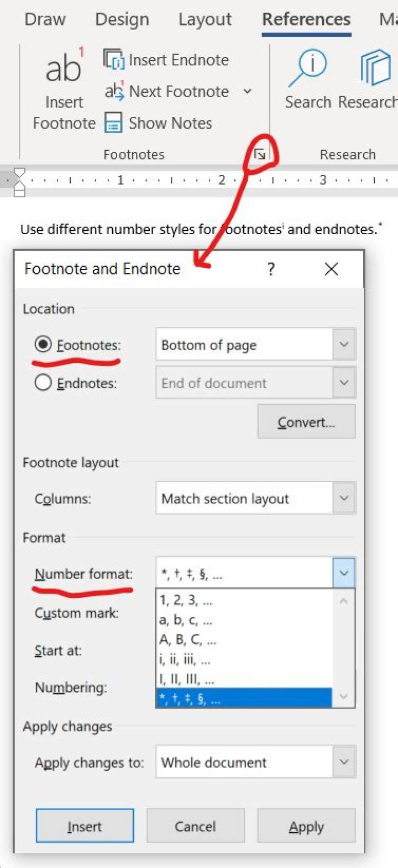398x868 pixels.
Task: Open the Footnotes dialog launcher
Action: click(x=260, y=155)
